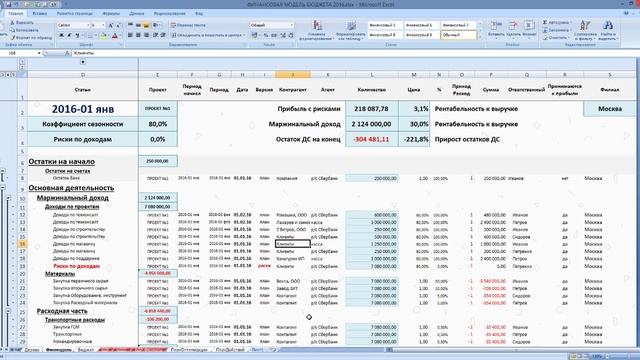Click the Insert Function fx icon

[x=67, y=53]
